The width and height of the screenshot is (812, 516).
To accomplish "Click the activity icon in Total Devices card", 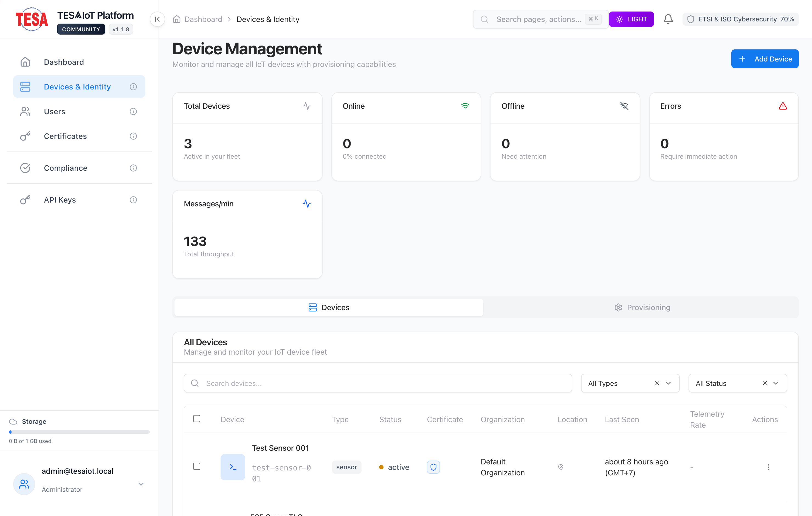I will 306,106.
